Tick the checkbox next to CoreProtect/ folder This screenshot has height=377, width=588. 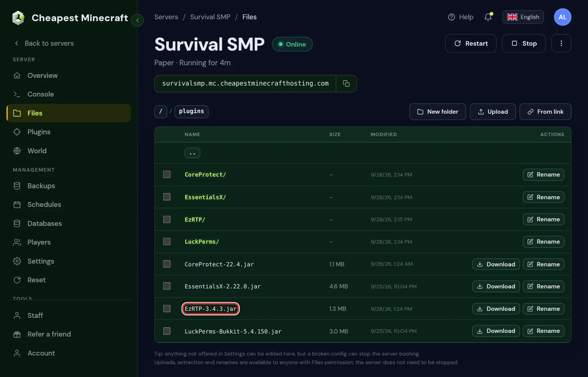pos(167,174)
